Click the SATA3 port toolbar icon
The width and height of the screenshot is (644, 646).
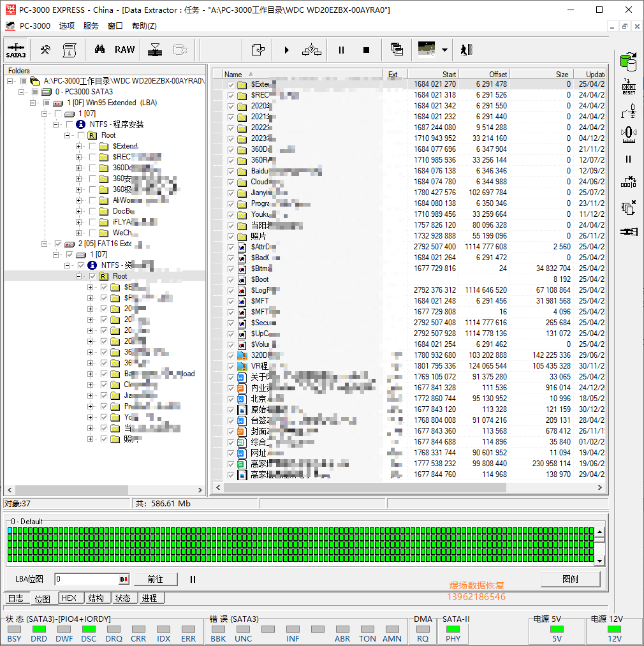pyautogui.click(x=16, y=50)
